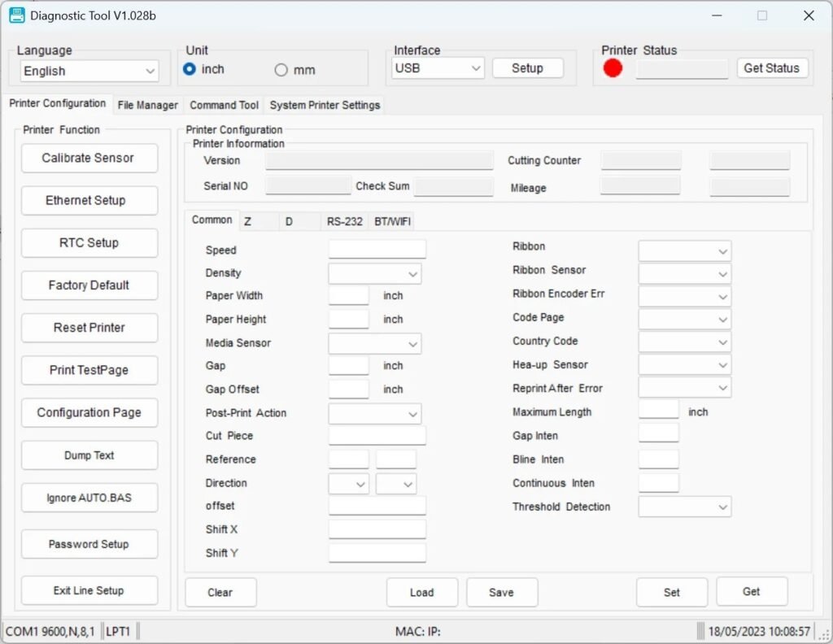Click the Ignore AUTO.BAS button

coord(89,498)
